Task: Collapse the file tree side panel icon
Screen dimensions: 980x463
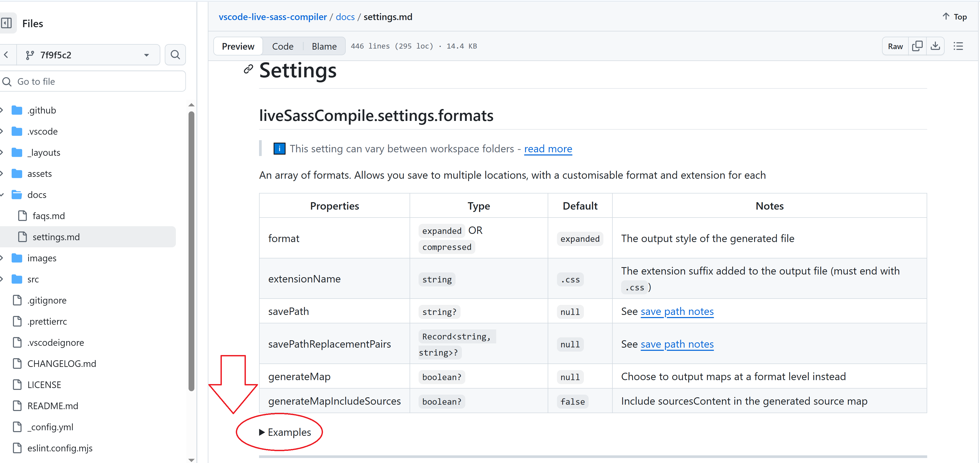Action: [x=6, y=23]
